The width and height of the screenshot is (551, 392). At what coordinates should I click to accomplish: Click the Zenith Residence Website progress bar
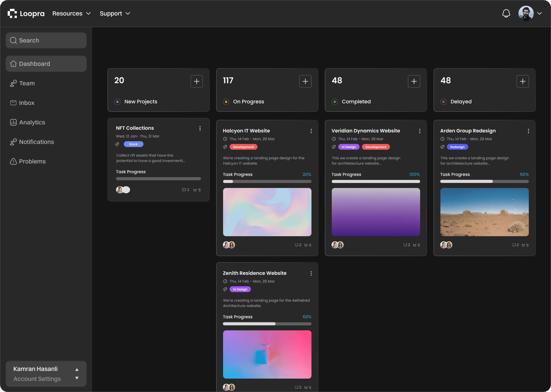coord(267,324)
